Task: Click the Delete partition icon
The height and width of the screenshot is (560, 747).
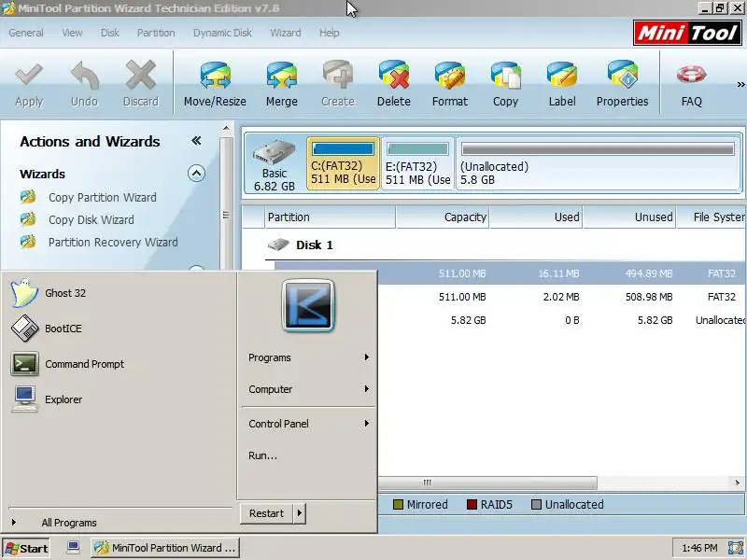Action: pyautogui.click(x=394, y=75)
